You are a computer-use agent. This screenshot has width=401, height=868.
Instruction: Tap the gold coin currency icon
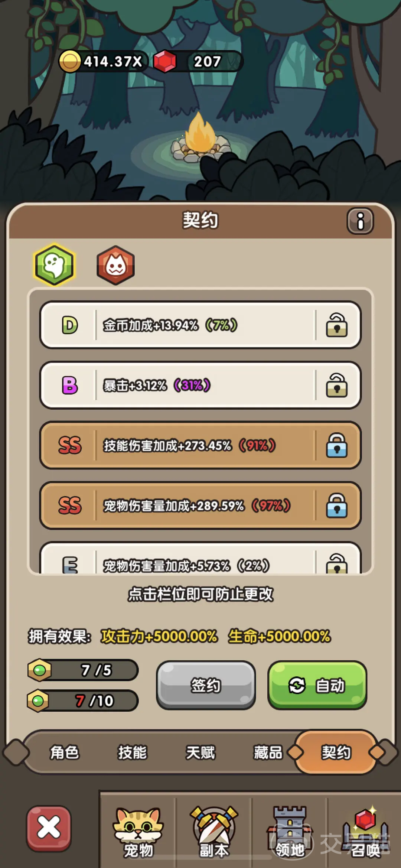coord(70,61)
